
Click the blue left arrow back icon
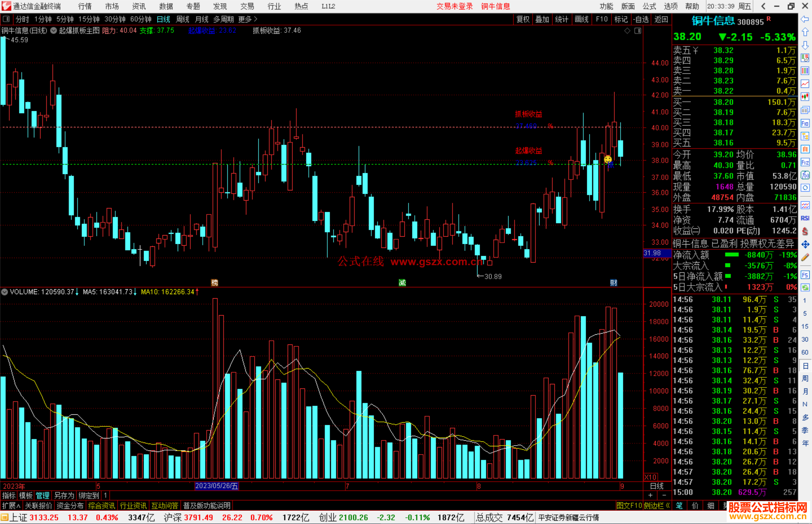[x=805, y=19]
